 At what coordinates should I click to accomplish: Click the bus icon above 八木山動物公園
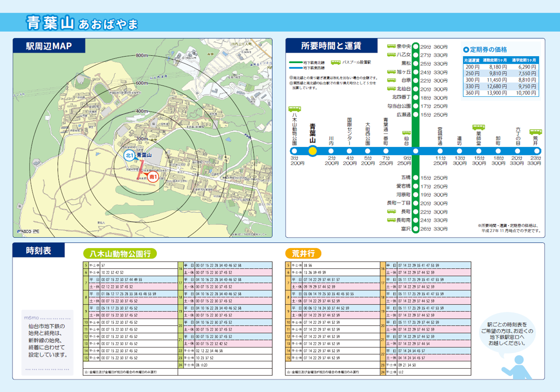tap(294, 109)
